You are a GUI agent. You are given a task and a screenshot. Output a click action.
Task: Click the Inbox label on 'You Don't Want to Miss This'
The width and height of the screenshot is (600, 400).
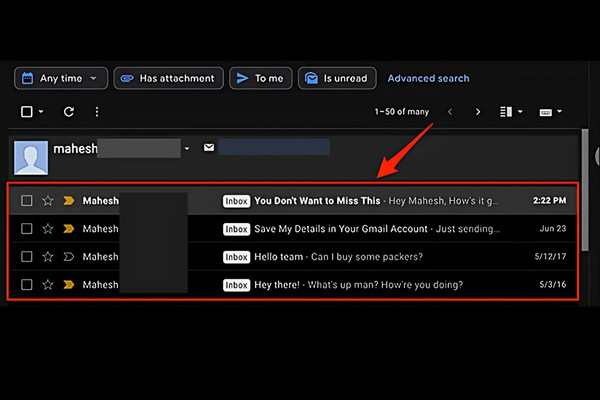[236, 201]
